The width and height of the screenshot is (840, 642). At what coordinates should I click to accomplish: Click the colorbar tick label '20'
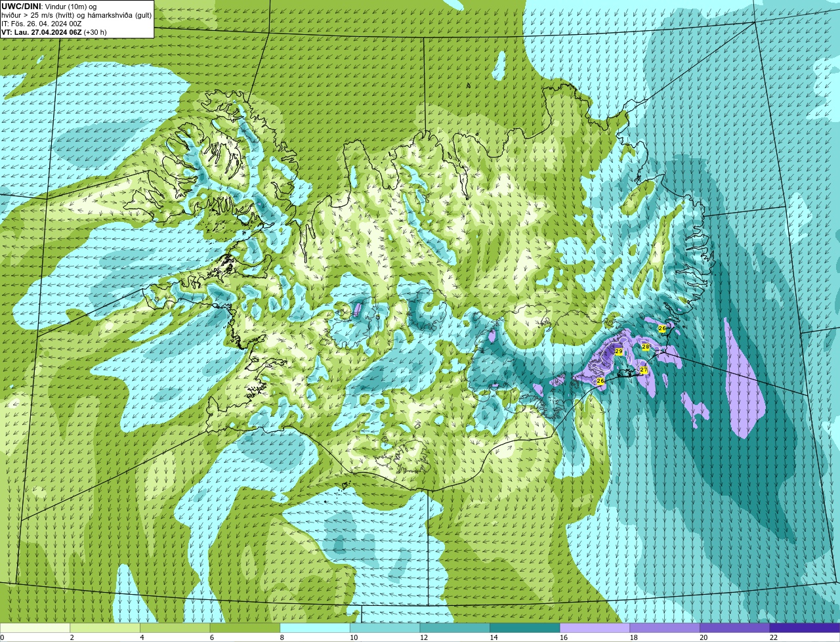(x=703, y=637)
